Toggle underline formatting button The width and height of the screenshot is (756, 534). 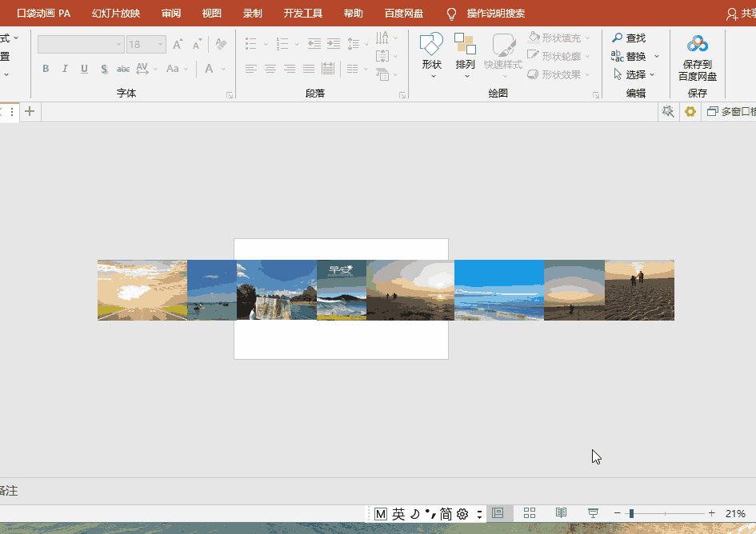coord(84,69)
